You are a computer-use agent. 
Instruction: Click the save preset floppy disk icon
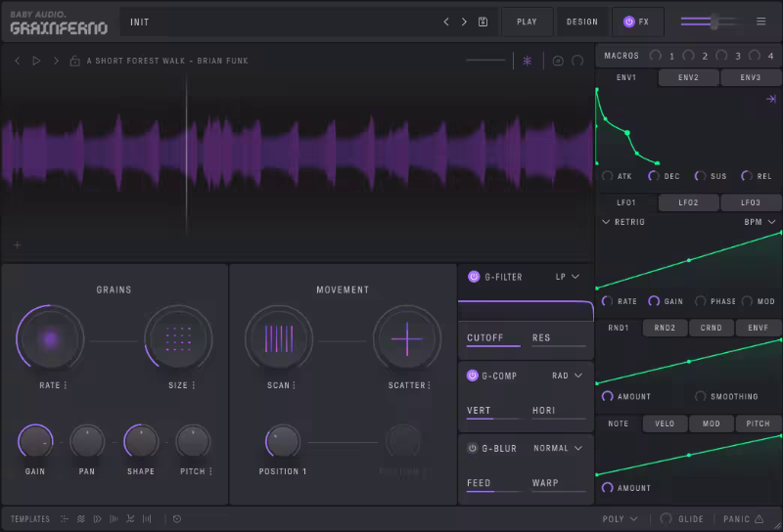(483, 22)
